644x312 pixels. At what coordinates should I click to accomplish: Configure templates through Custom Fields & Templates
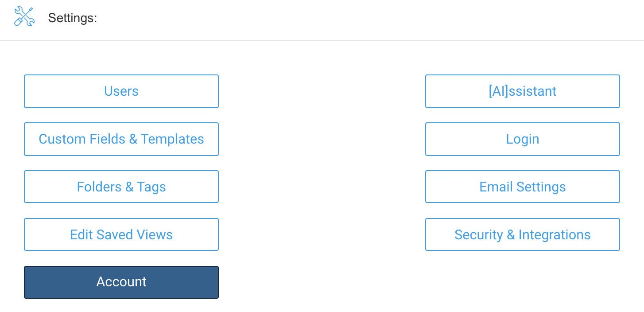click(x=121, y=139)
